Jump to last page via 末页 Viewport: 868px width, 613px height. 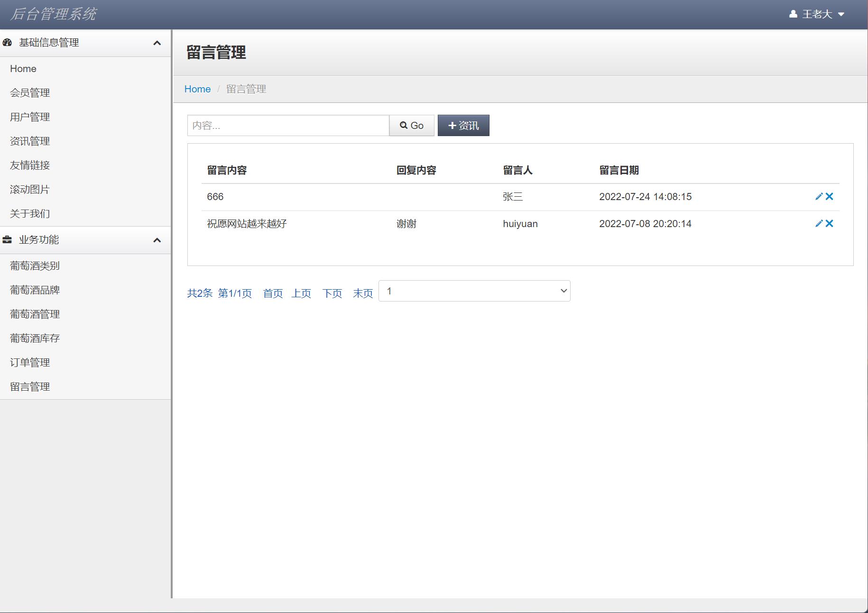click(363, 293)
